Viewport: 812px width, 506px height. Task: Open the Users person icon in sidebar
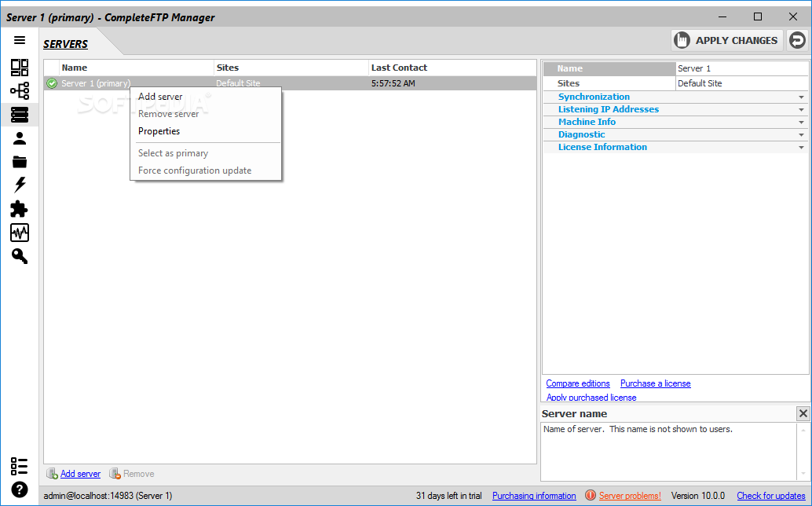(x=20, y=138)
